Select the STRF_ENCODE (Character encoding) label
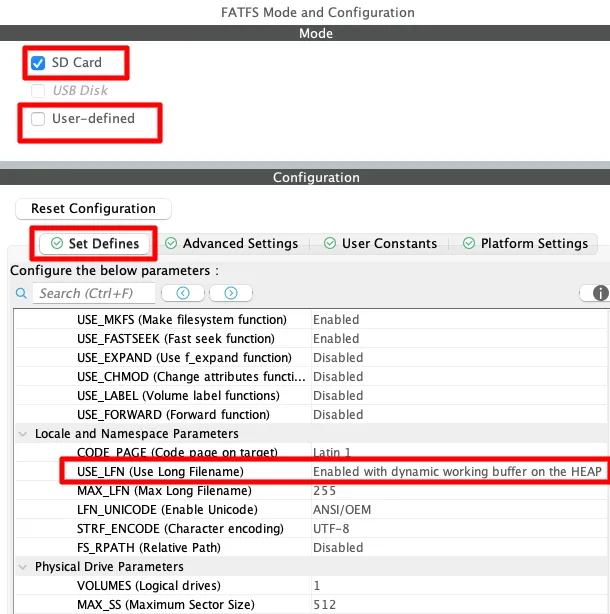The width and height of the screenshot is (610, 614). point(180,529)
